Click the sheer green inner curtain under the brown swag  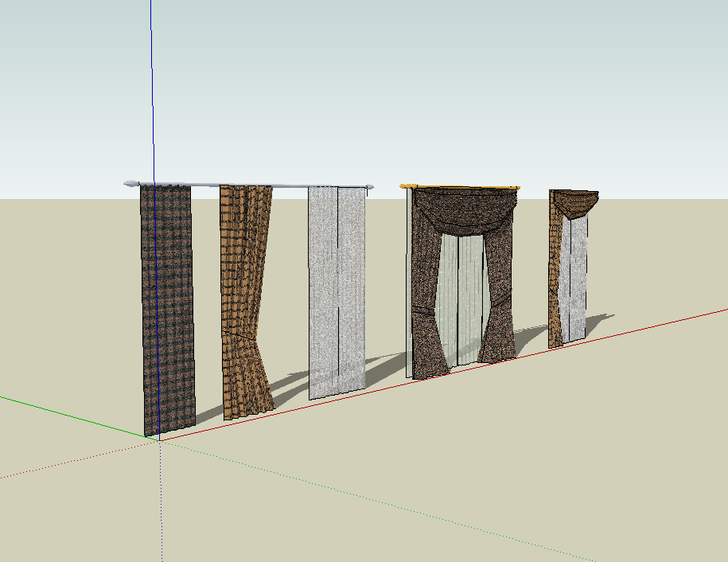[x=461, y=299]
